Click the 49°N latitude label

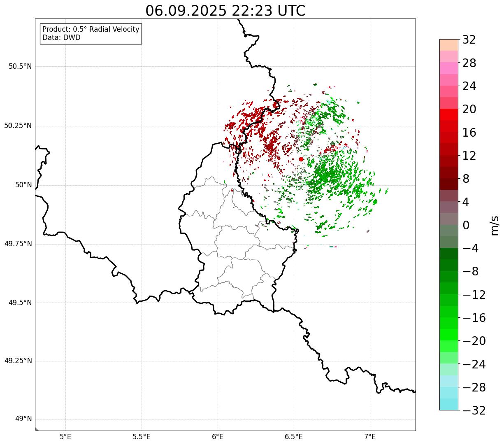click(x=23, y=419)
